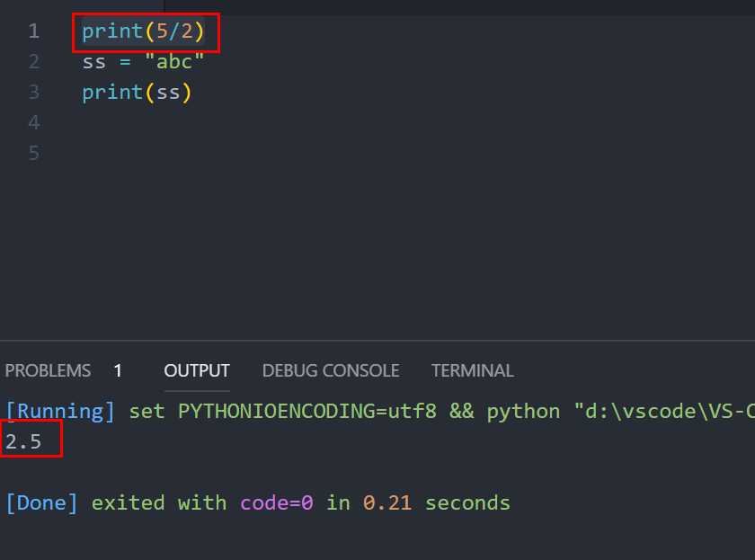The width and height of the screenshot is (755, 560).
Task: Open the PROBLEMS panel tab
Action: coord(48,370)
